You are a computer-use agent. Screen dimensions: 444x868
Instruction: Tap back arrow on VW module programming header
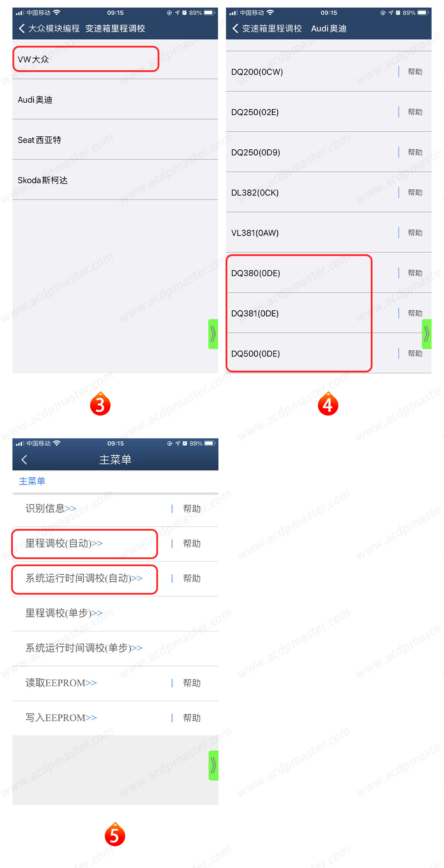(x=22, y=28)
